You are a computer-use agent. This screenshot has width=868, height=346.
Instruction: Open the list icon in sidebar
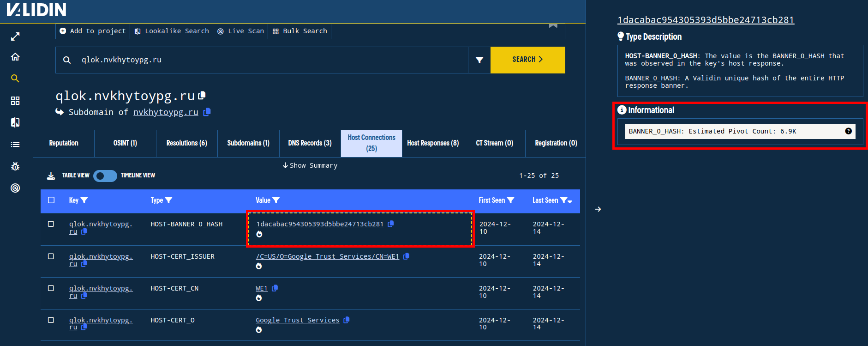(x=15, y=145)
